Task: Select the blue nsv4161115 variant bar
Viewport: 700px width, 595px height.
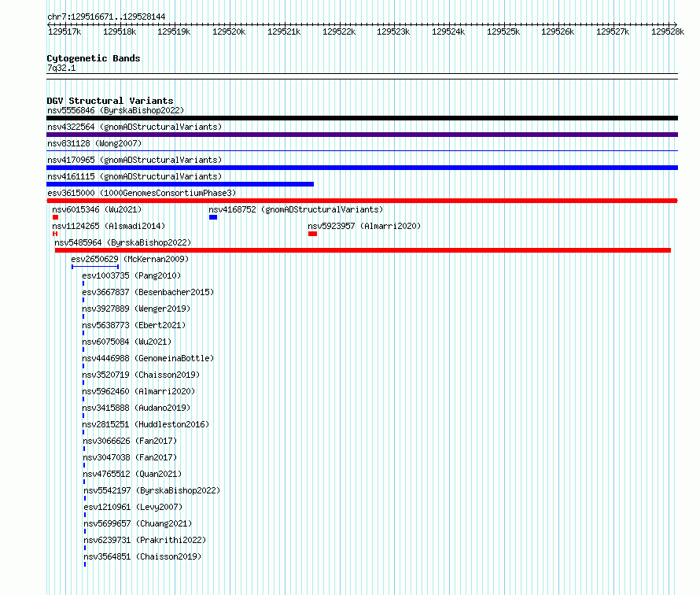Action: pos(180,184)
